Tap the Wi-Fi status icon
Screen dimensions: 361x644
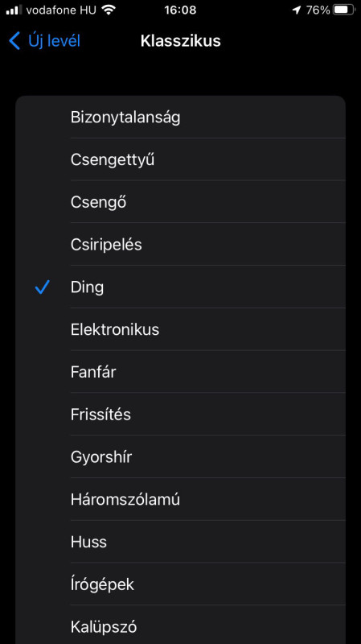coord(109,10)
